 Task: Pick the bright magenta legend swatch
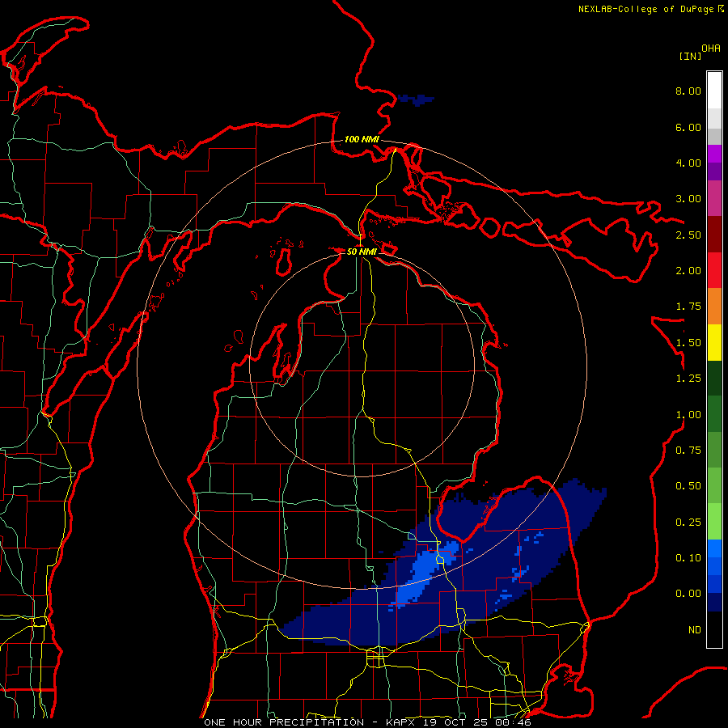714,154
